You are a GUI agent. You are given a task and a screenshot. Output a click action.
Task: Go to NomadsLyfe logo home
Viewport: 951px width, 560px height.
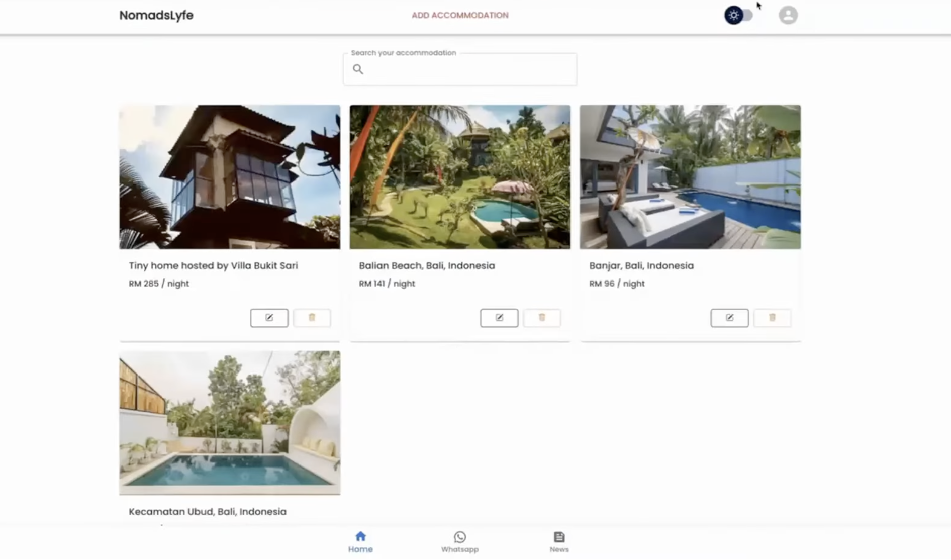(x=156, y=15)
